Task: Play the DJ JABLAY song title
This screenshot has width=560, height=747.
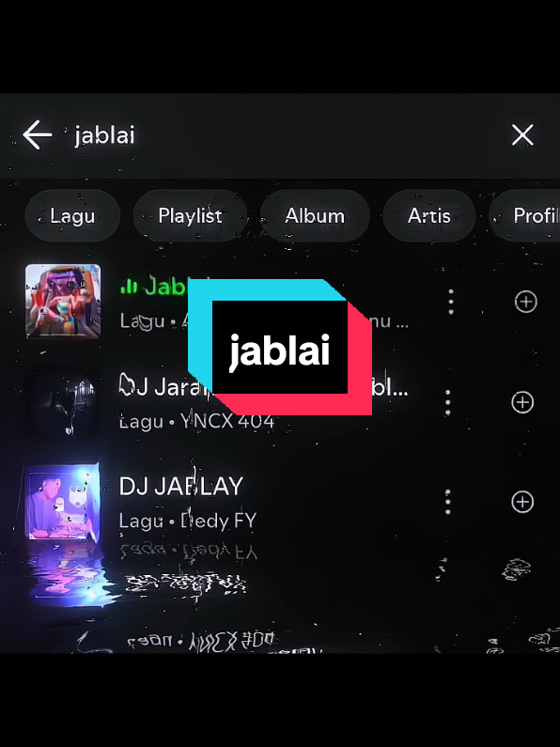Action: pyautogui.click(x=181, y=487)
